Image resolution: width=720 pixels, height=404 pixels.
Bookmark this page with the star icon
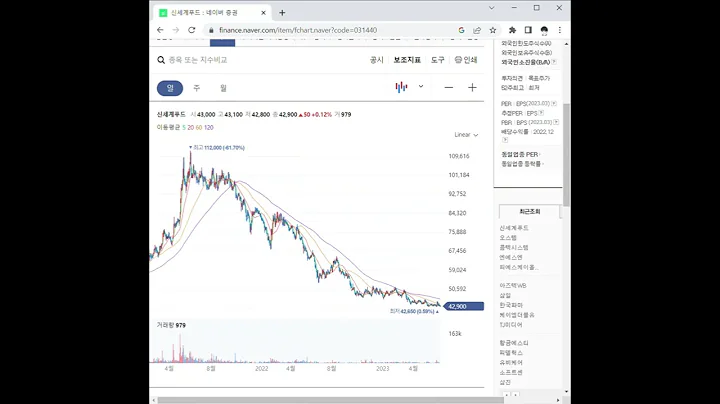(x=493, y=30)
